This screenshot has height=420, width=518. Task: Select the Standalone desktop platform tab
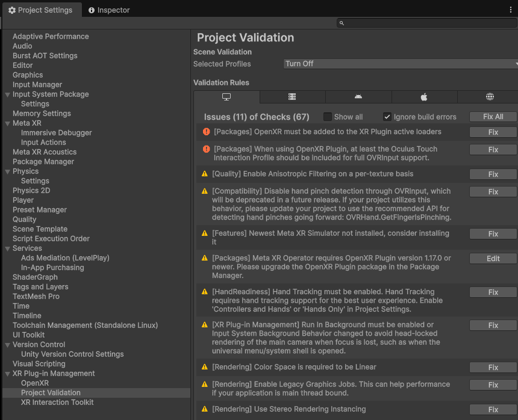pos(226,97)
